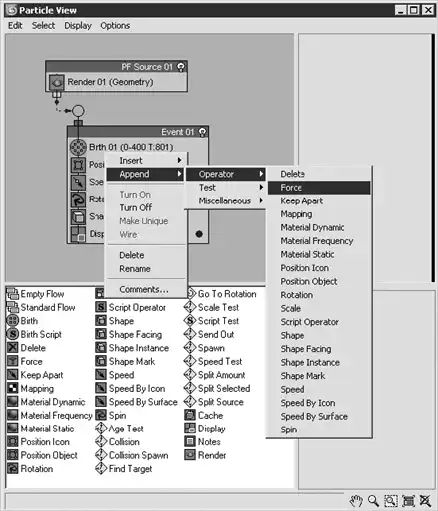438x511 pixels.
Task: Choose Force in Operator submenu
Action: coord(319,188)
